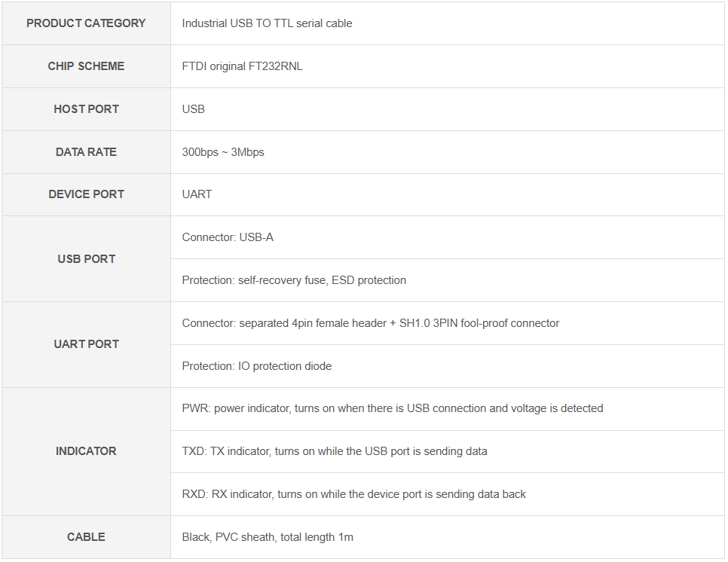Viewport: 728px width, 562px height.
Task: Click the 'FTDI original FT232RNL' value
Action: click(x=242, y=66)
